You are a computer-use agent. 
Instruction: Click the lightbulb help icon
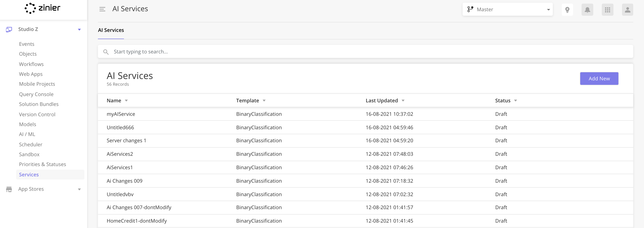567,9
